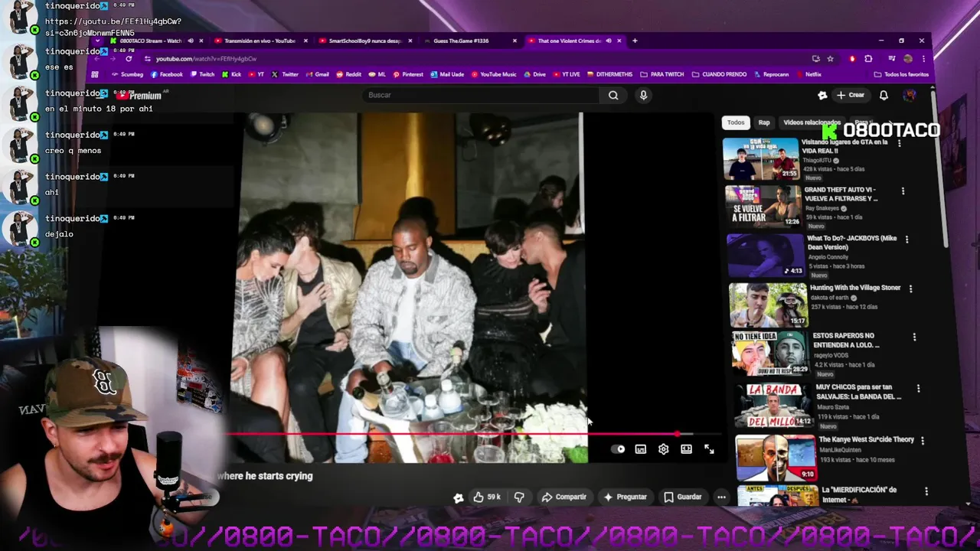The image size is (980, 551).
Task: Open options for Visitando lugares de GTA video
Action: coord(899,142)
